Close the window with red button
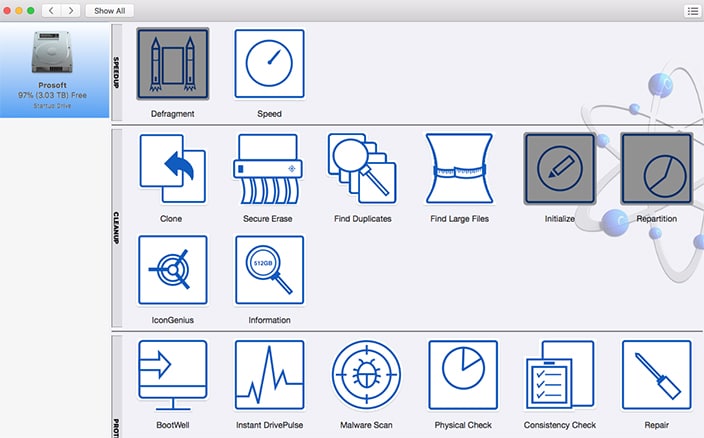Viewport: 704px width, 438px height. click(7, 11)
